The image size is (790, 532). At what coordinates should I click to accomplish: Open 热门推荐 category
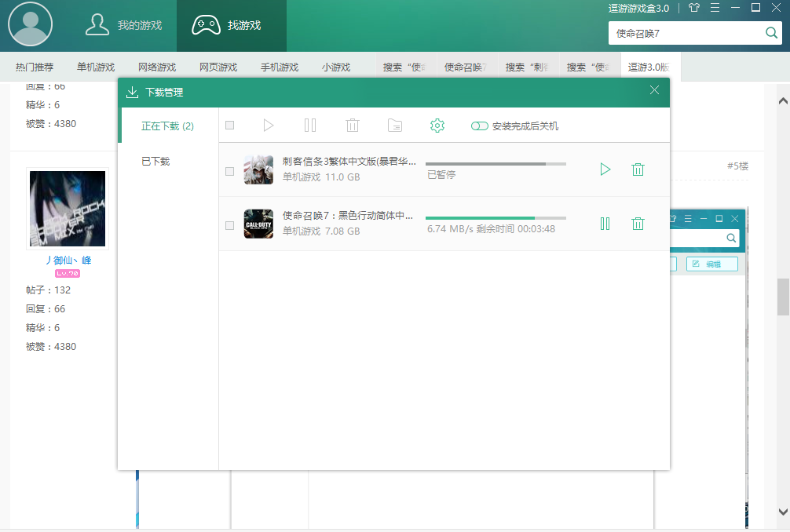pyautogui.click(x=35, y=67)
